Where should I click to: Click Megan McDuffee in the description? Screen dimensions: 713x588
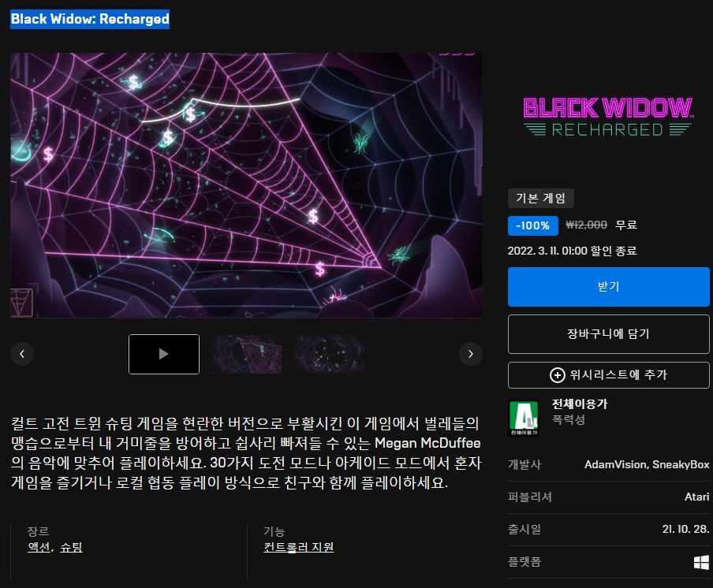click(x=427, y=443)
